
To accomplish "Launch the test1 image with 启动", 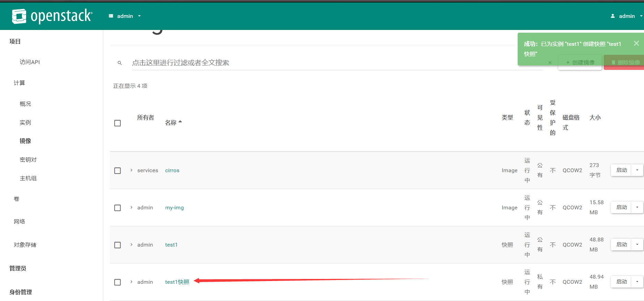I will point(621,245).
